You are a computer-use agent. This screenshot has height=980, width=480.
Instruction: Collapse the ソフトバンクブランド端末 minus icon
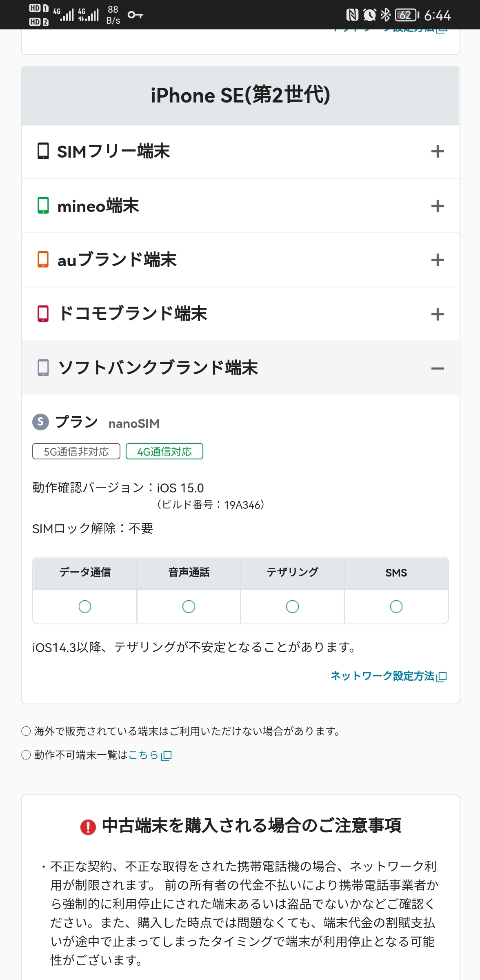coord(437,368)
